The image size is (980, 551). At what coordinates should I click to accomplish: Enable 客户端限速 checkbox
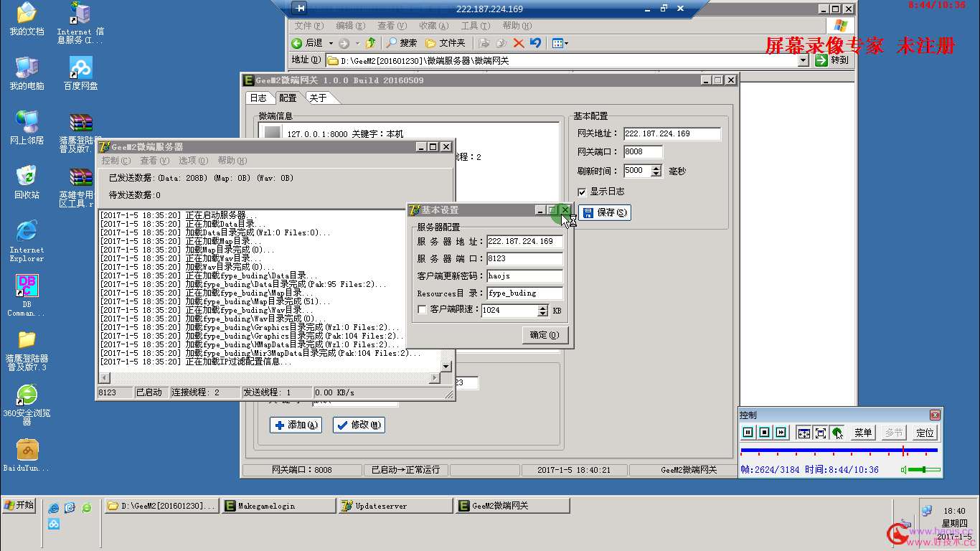422,310
